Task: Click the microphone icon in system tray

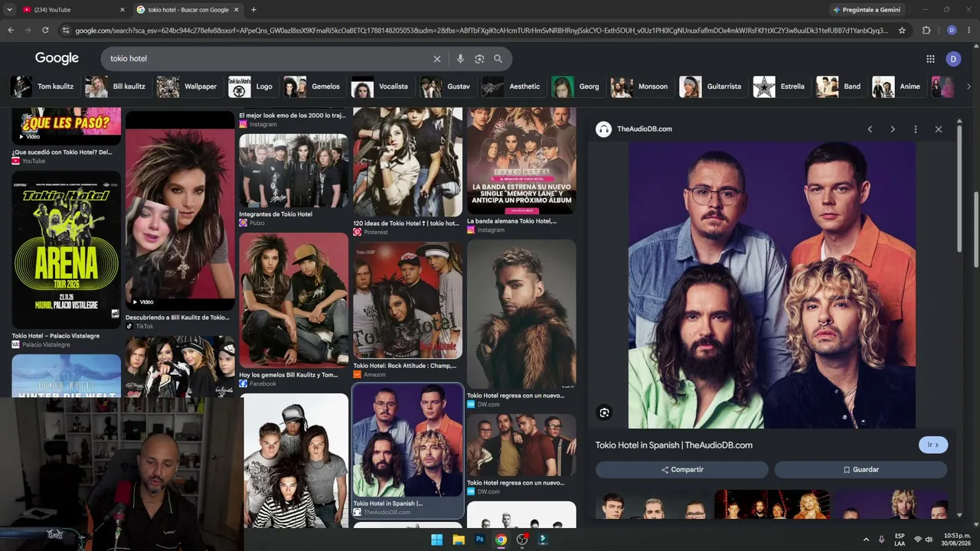Action: click(x=881, y=540)
